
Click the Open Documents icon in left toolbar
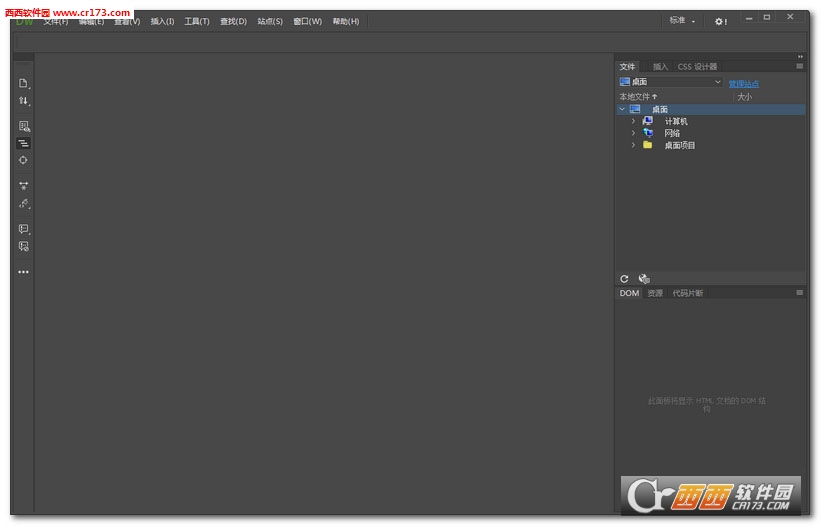click(23, 83)
